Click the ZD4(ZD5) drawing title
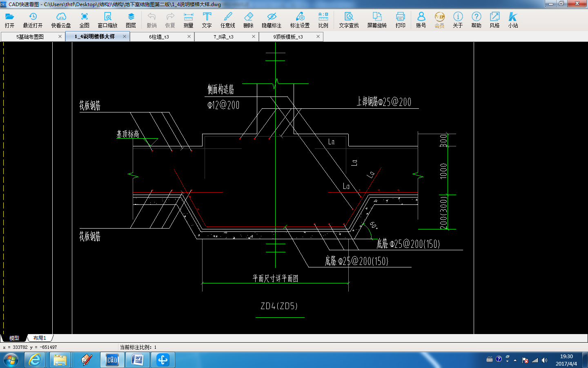588x368 pixels. click(279, 306)
